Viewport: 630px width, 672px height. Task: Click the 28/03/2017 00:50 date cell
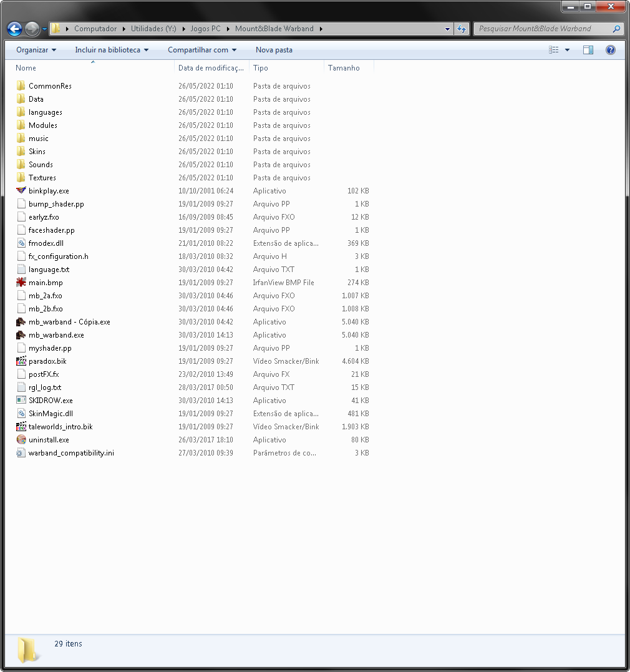coord(206,387)
